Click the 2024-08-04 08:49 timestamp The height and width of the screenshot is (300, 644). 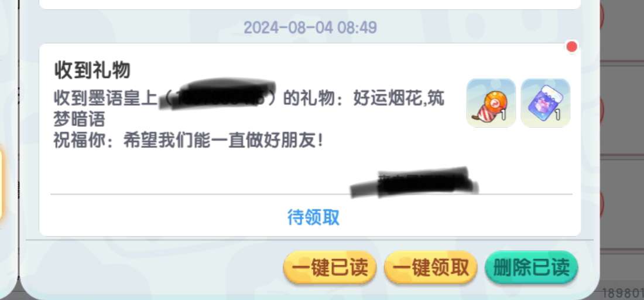(x=310, y=28)
